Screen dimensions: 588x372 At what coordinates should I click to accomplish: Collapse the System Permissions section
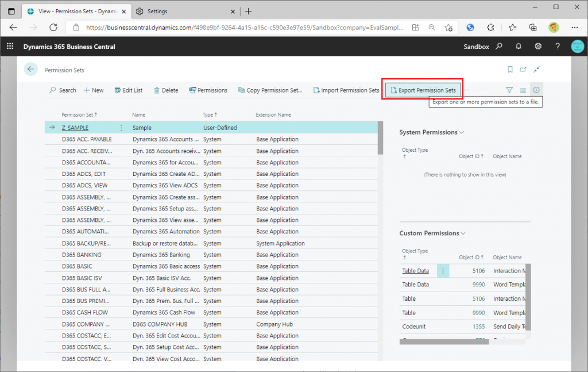tap(432, 132)
